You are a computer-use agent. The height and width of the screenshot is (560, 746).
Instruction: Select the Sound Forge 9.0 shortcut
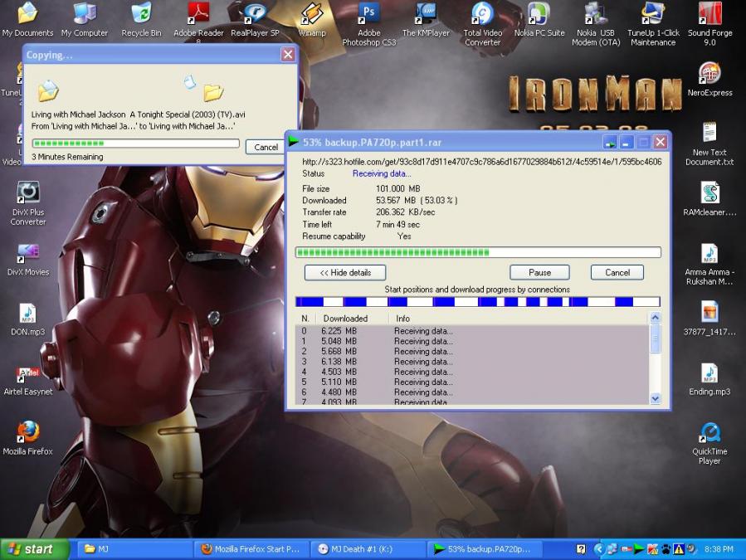pos(709,24)
